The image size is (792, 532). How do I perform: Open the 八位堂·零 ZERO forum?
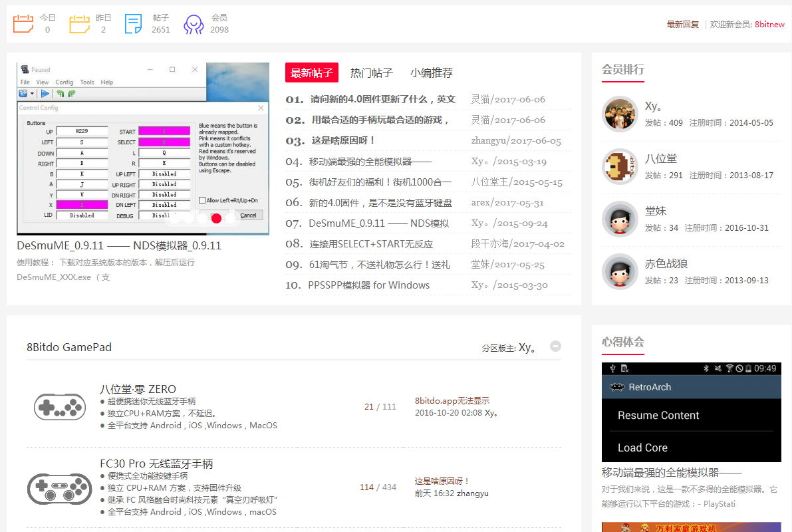tap(138, 389)
